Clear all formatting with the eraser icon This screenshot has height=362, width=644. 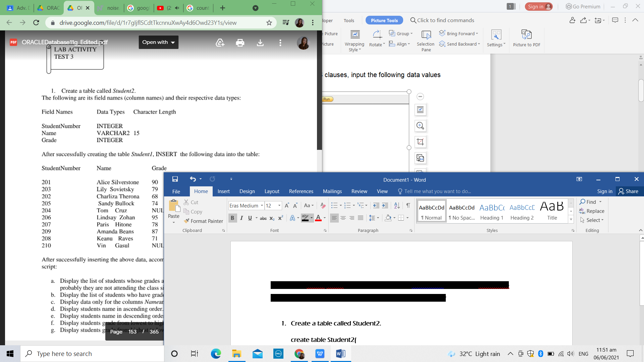(x=323, y=205)
